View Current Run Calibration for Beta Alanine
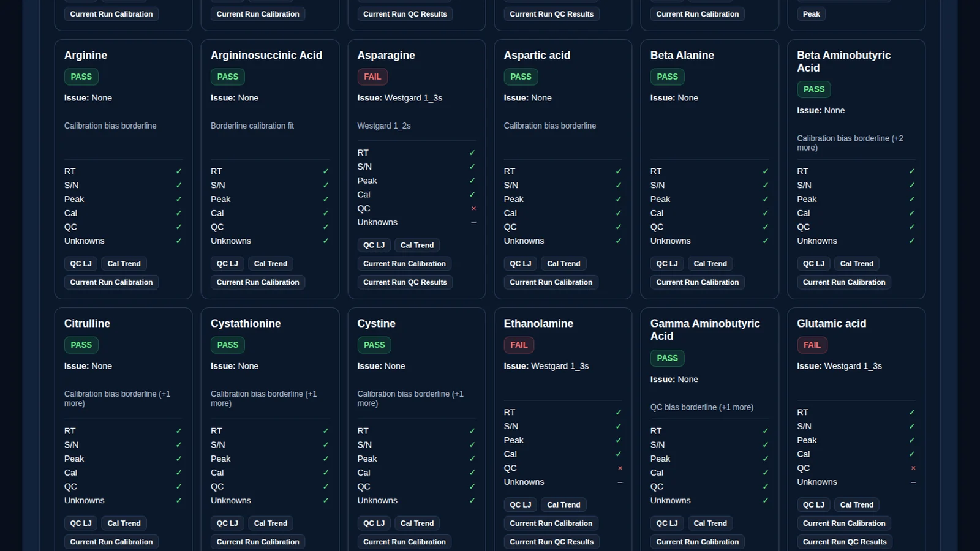The height and width of the screenshot is (551, 980). [x=698, y=282]
